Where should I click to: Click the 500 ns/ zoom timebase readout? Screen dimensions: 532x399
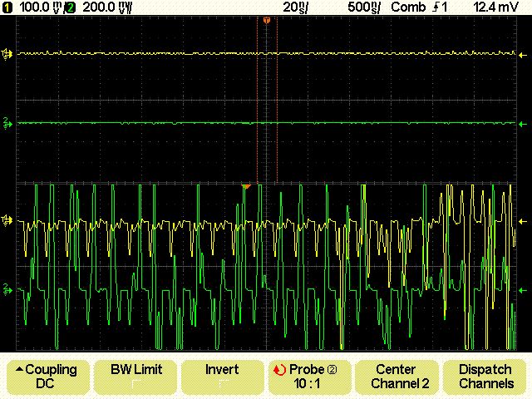pos(364,7)
